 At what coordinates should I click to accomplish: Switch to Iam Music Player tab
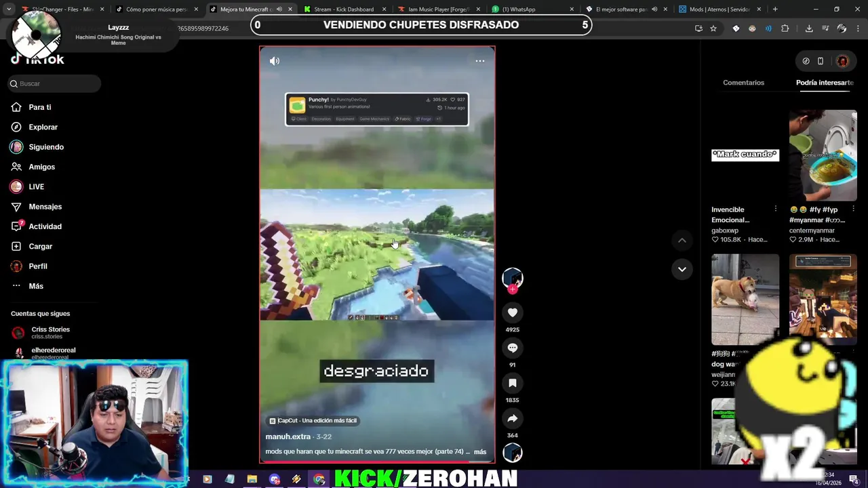pyautogui.click(x=438, y=9)
